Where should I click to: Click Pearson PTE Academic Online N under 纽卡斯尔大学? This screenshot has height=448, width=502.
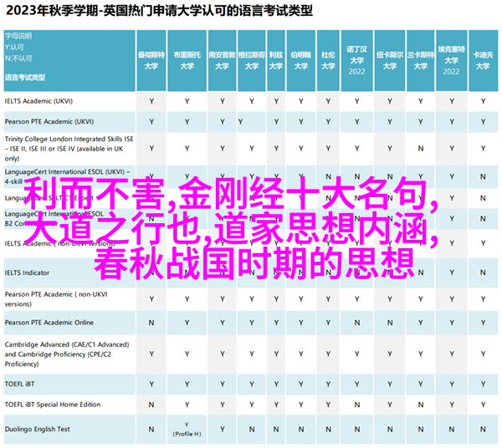[390, 323]
